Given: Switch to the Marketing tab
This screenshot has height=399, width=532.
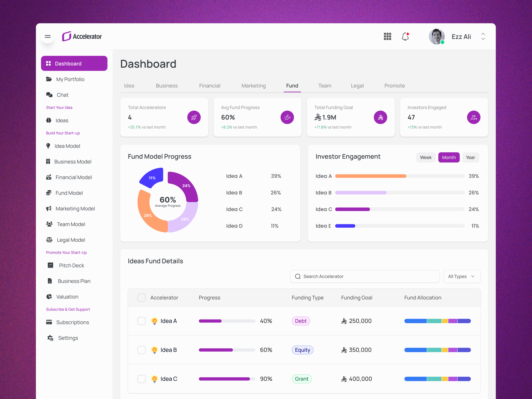Looking at the screenshot, I should coord(254,86).
